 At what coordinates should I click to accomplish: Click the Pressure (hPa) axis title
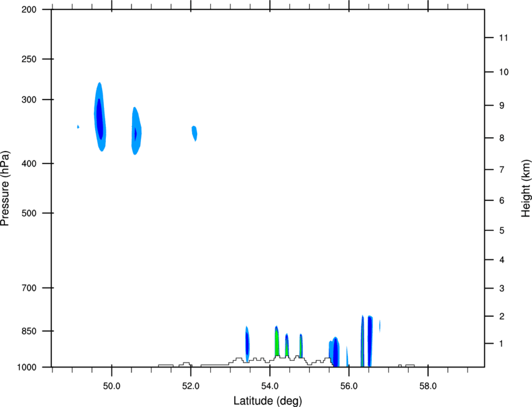tap(5, 188)
